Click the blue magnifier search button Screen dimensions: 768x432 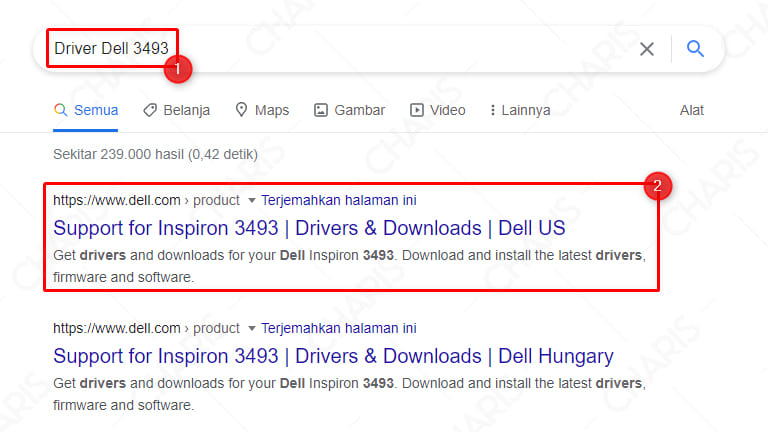point(695,48)
